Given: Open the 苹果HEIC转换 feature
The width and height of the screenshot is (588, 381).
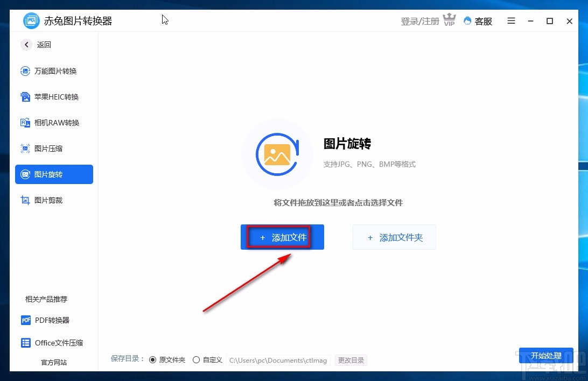Looking at the screenshot, I should click(54, 97).
